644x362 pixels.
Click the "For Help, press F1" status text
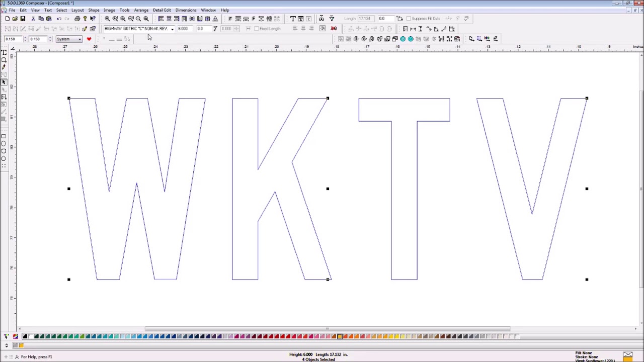[x=36, y=357]
